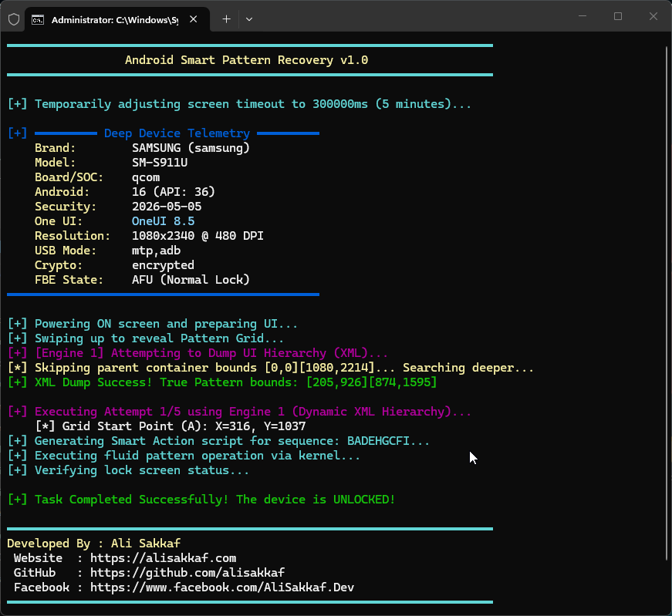Close the terminal window
This screenshot has height=616, width=672.
653,16
